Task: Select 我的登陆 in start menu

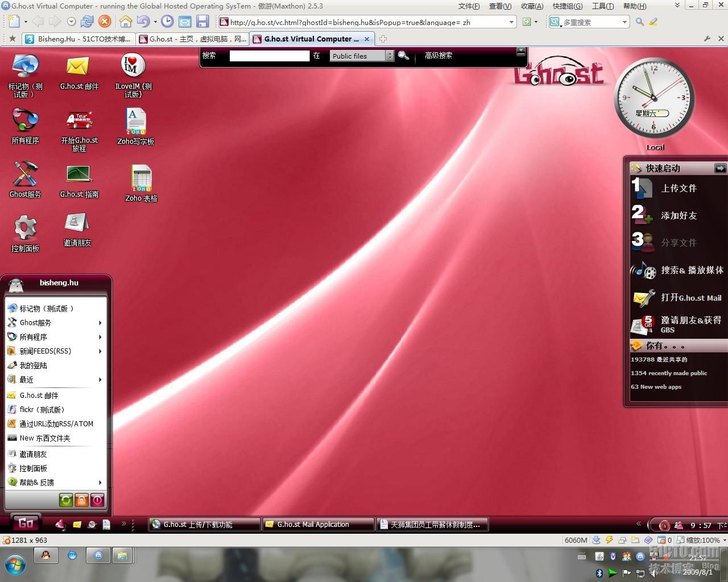Action: point(34,365)
